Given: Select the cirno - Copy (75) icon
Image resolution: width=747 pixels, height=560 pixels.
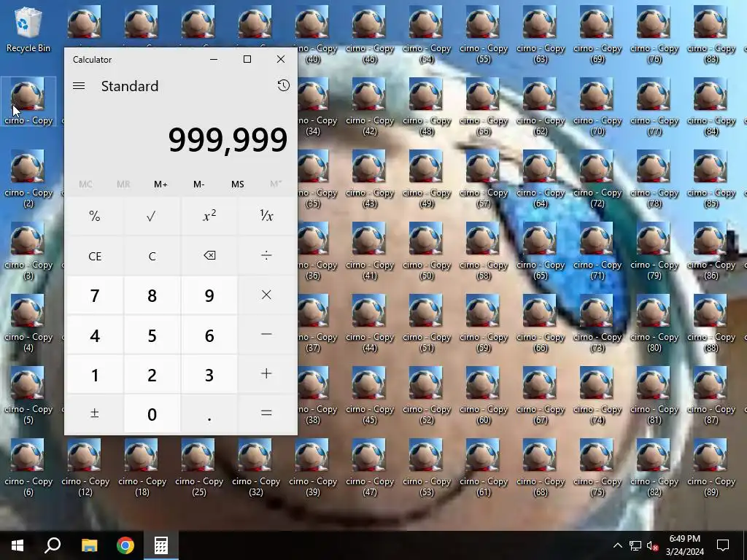Looking at the screenshot, I should [x=597, y=467].
